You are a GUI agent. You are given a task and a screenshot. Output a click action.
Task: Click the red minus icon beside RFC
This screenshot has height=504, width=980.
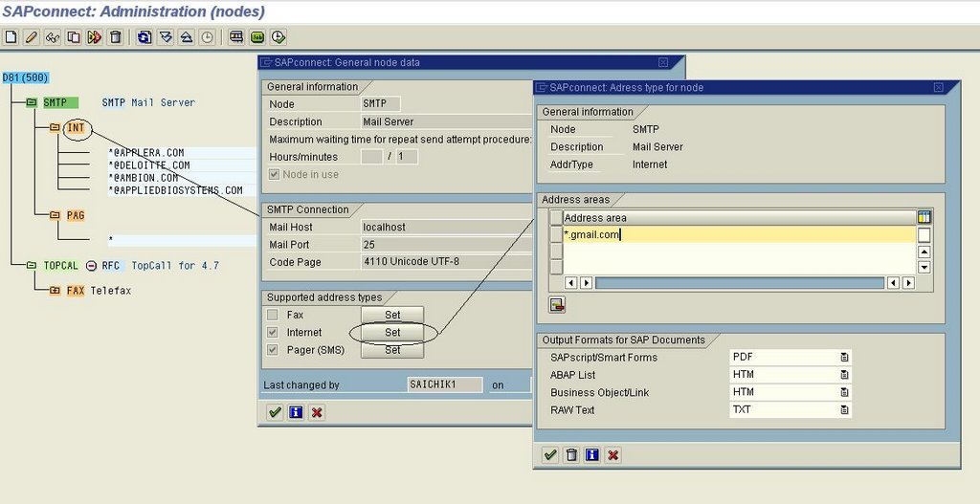[x=91, y=266]
